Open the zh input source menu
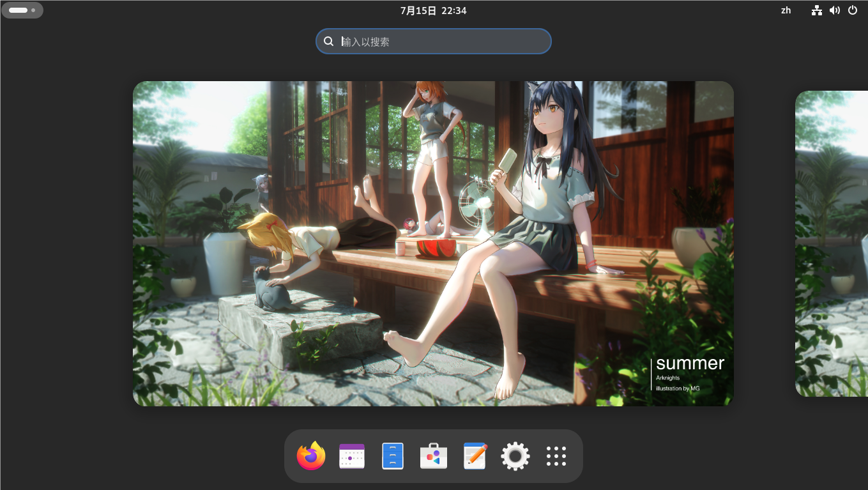 point(786,10)
